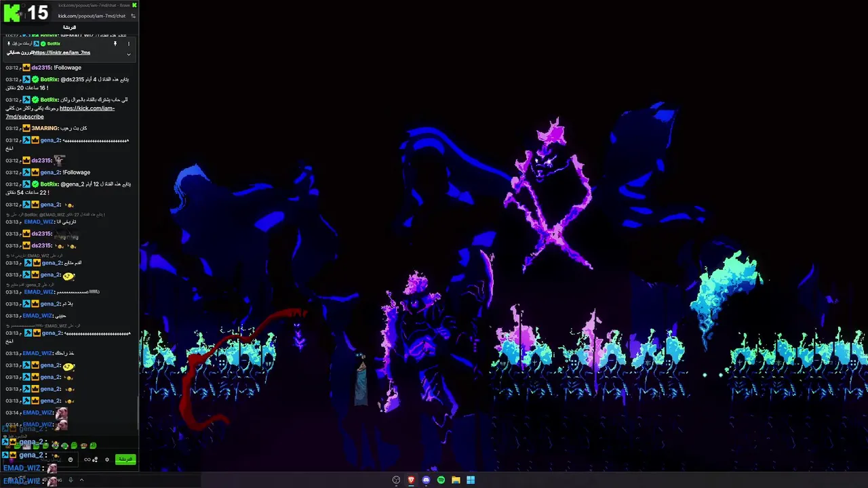Open the three-dot menu of pinned message
Screen dimensions: 868x488
pos(128,43)
